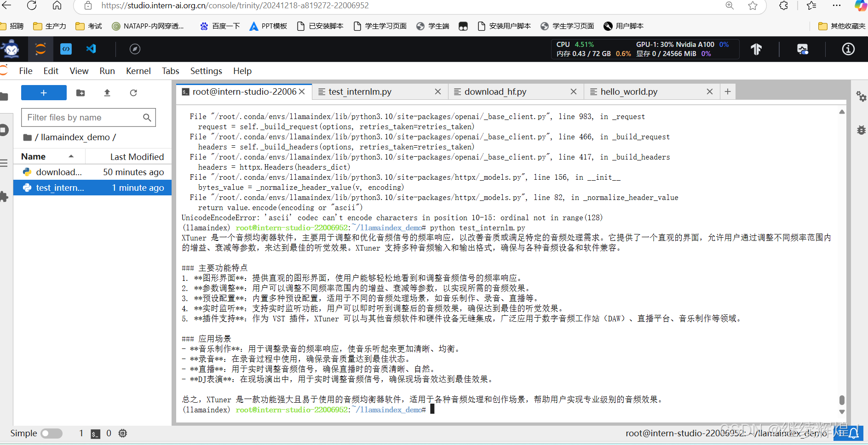Open VS Code from the top toolbar
This screenshot has height=445, width=868.
pyautogui.click(x=91, y=49)
